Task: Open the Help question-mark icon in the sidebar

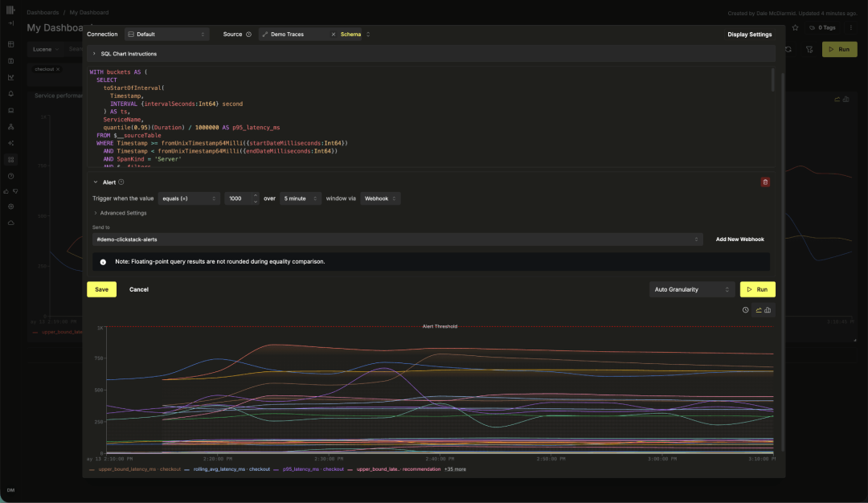Action: pyautogui.click(x=10, y=177)
